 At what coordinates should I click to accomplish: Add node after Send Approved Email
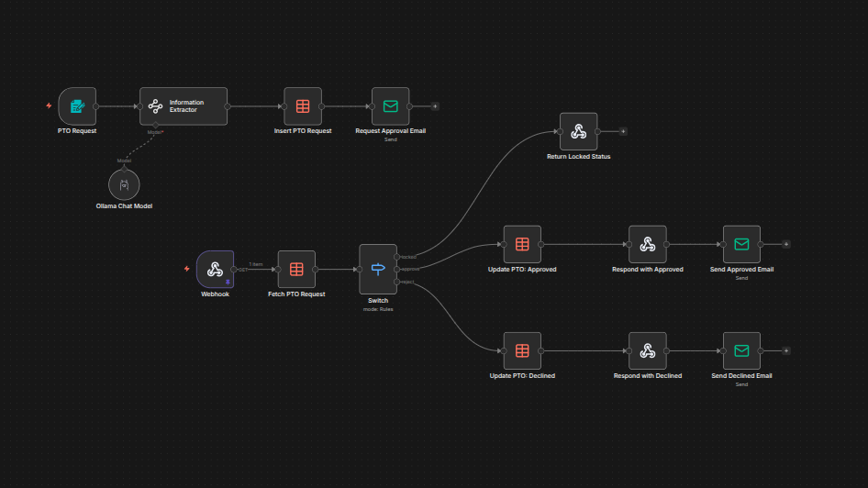786,244
